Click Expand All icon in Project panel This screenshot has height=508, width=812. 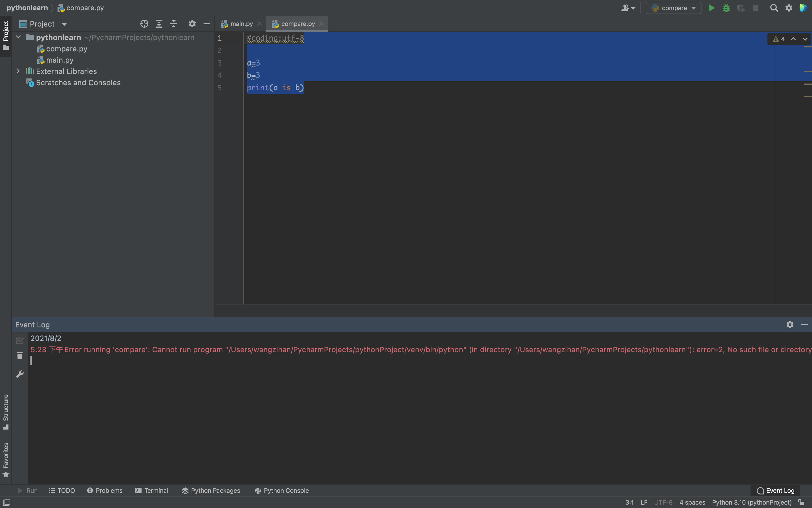point(159,24)
